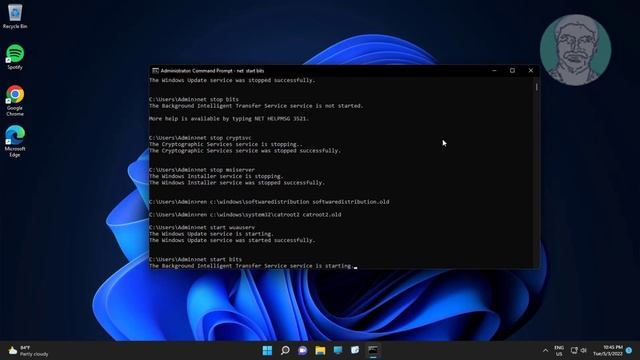The image size is (640, 360).
Task: Click Command Prompt title bar system icon
Action: point(155,71)
